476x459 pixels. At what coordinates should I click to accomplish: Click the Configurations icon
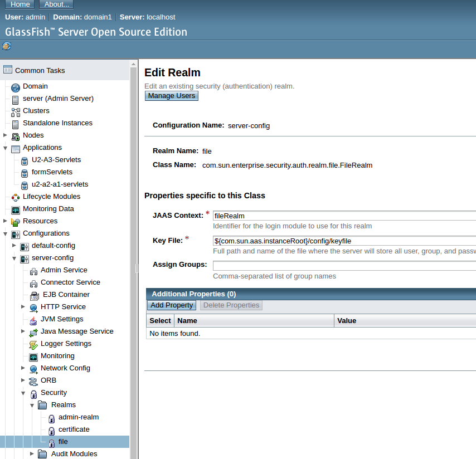pyautogui.click(x=16, y=235)
